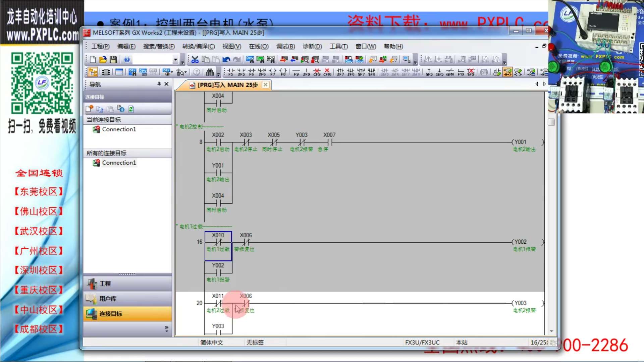The height and width of the screenshot is (362, 644).
Task: Pin the navigation panel
Action: click(x=159, y=84)
